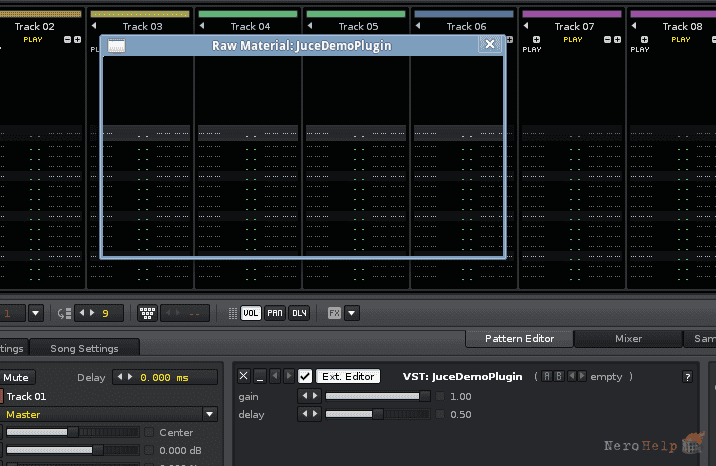
Task: Open the Raw Material window system menu icon
Action: point(116,46)
